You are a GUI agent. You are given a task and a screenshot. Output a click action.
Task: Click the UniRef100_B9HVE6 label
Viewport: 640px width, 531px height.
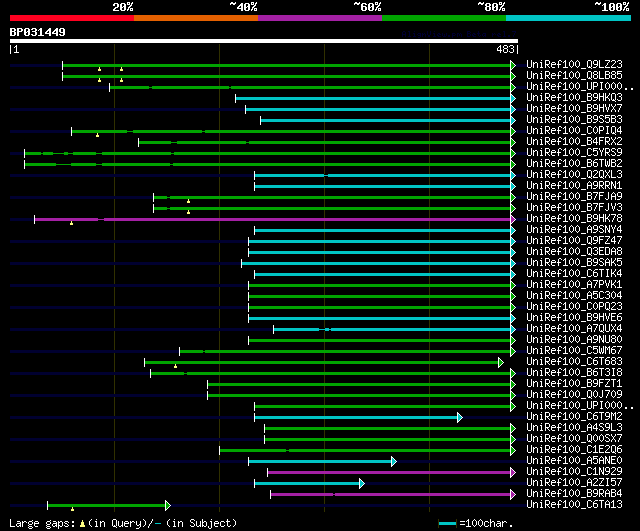tap(574, 318)
